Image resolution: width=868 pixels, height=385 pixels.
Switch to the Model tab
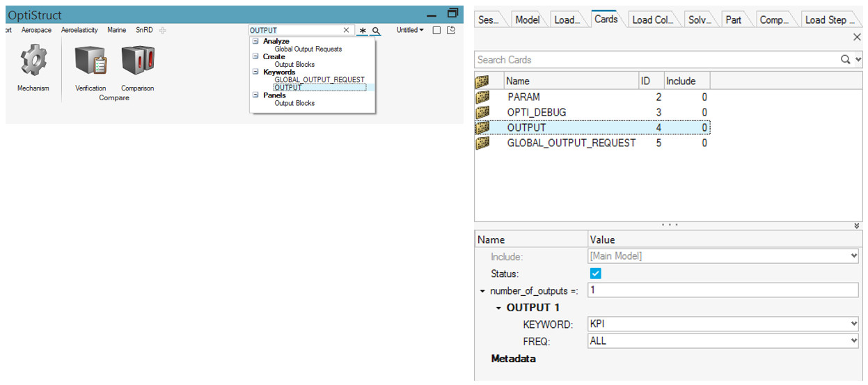coord(528,20)
